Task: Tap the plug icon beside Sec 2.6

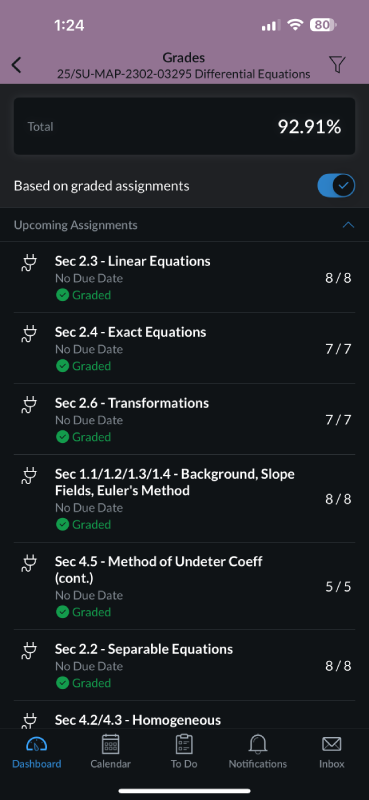Action: (29, 405)
